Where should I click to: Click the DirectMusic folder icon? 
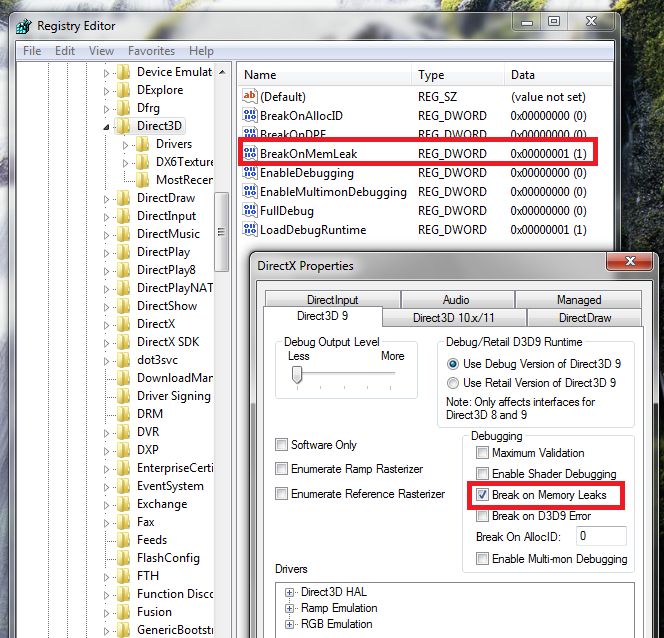pos(124,234)
